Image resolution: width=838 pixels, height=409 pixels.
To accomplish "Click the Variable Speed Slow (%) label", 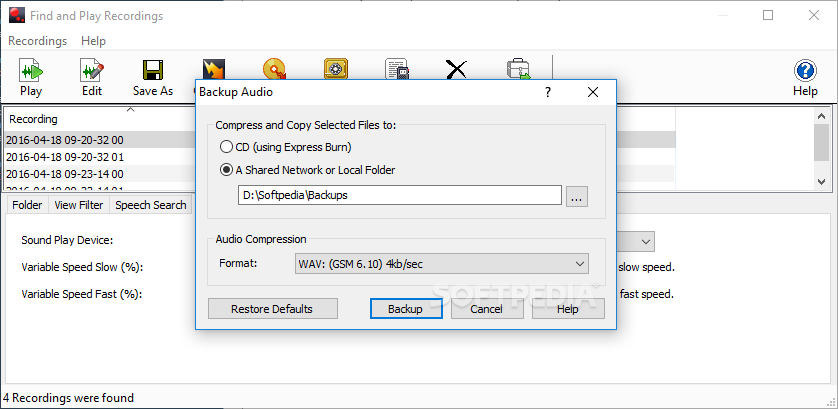I will [82, 267].
